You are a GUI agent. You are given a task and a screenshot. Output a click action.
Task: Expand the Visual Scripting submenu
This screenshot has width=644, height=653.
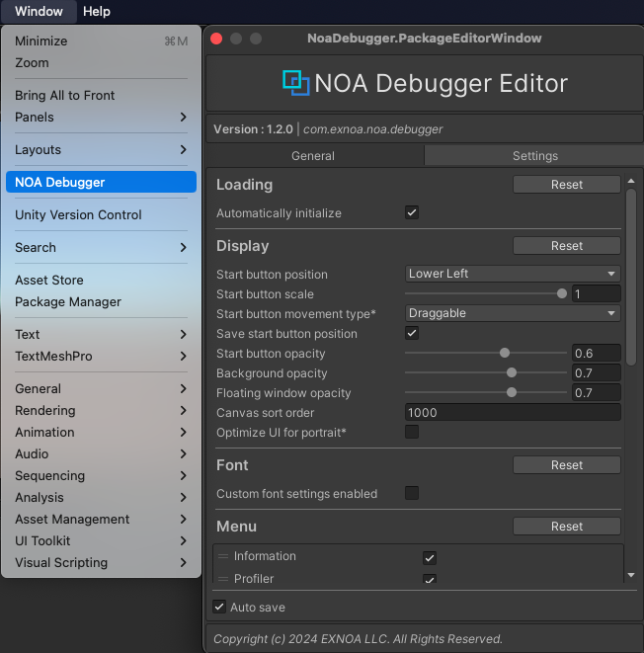pyautogui.click(x=101, y=563)
